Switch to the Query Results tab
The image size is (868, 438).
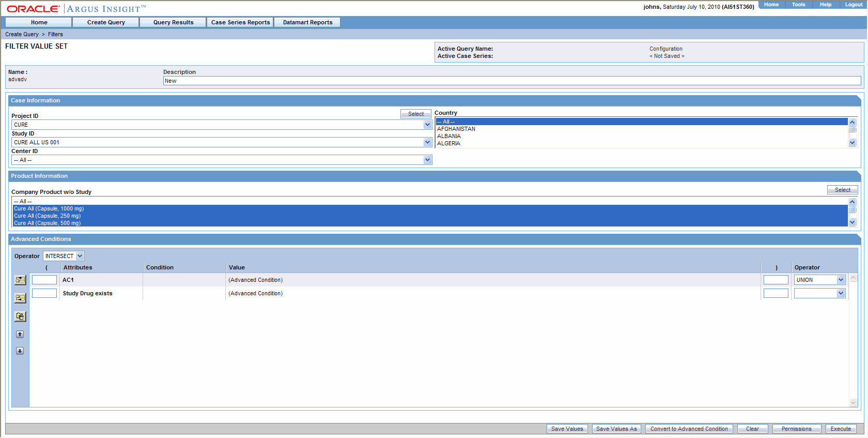point(173,22)
